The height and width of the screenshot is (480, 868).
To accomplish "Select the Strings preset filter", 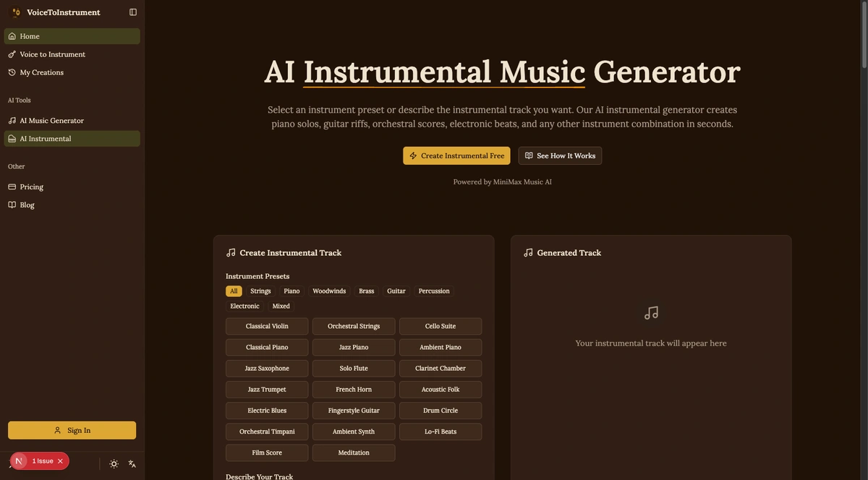I will click(x=260, y=291).
